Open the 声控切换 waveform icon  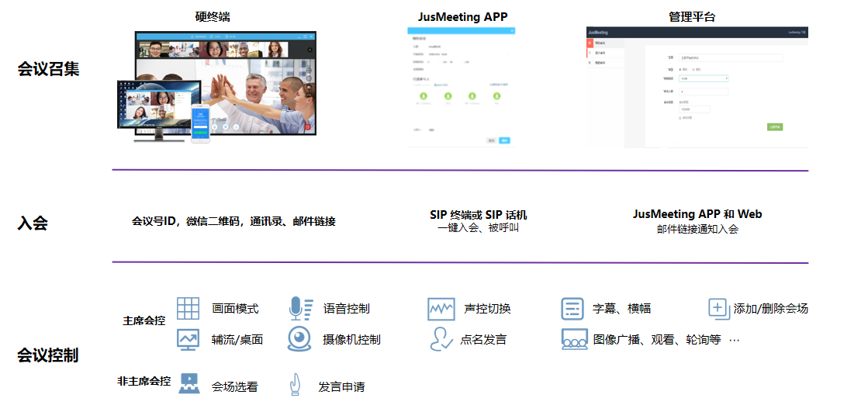click(441, 309)
